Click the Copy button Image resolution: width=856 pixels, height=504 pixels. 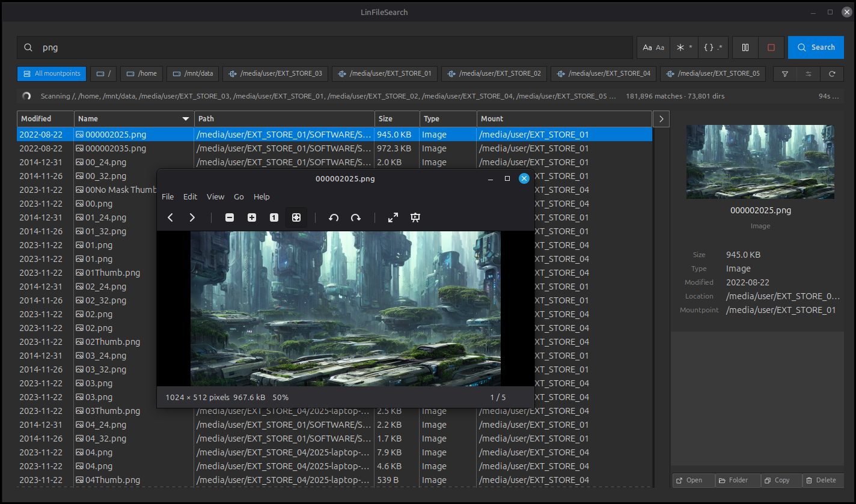click(x=781, y=480)
